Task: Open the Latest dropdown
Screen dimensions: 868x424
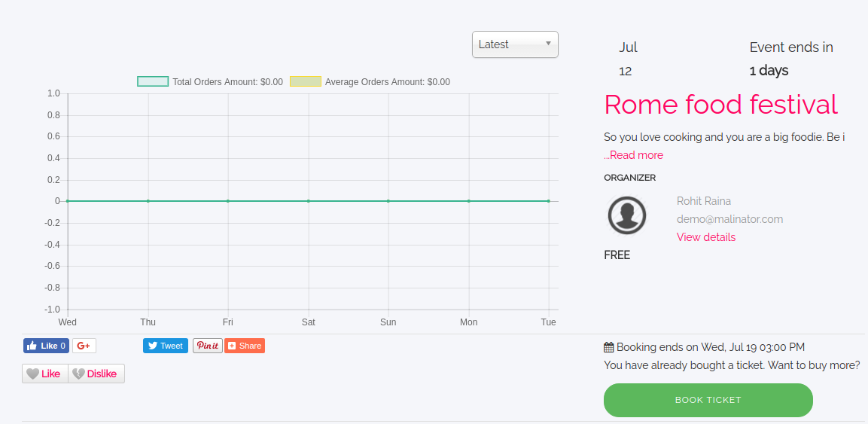Action: 515,44
